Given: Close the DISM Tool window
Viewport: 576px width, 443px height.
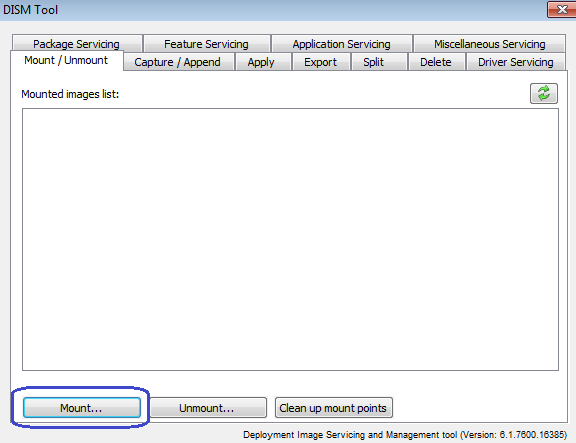Looking at the screenshot, I should click(561, 9).
